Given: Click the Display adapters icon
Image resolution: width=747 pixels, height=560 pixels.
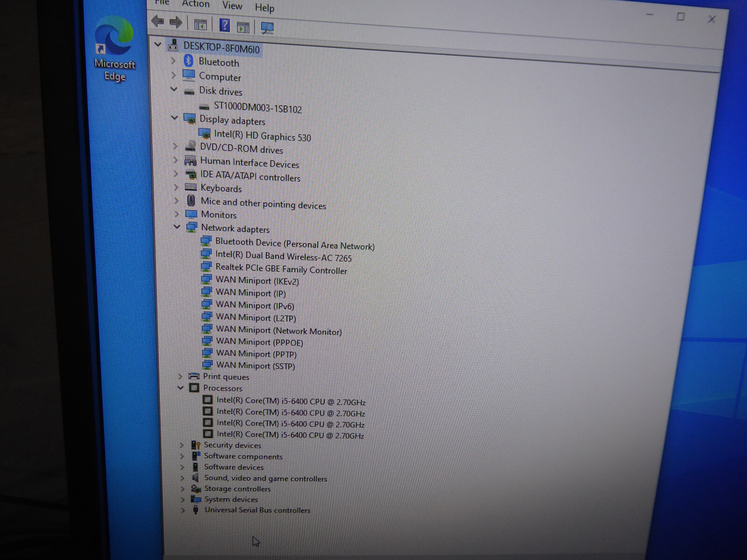Looking at the screenshot, I should coord(190,118).
